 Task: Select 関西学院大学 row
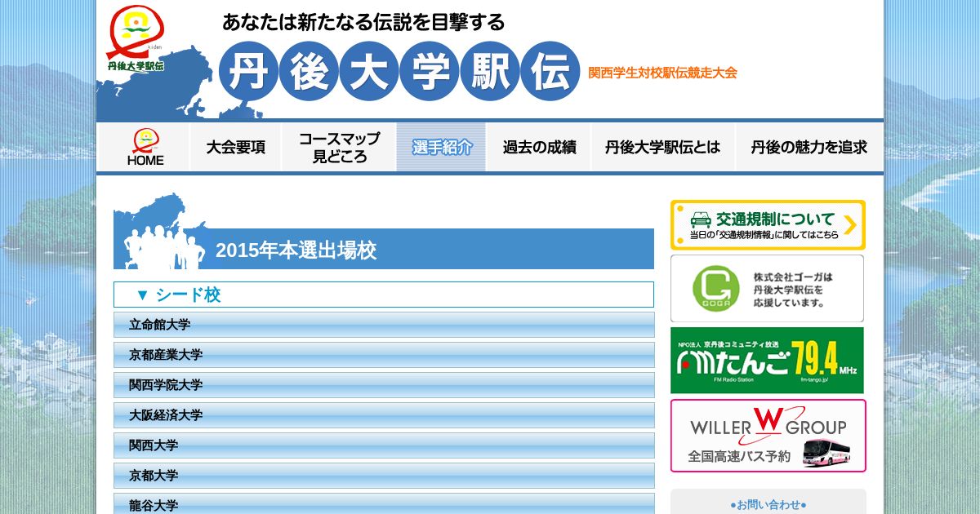(x=384, y=385)
